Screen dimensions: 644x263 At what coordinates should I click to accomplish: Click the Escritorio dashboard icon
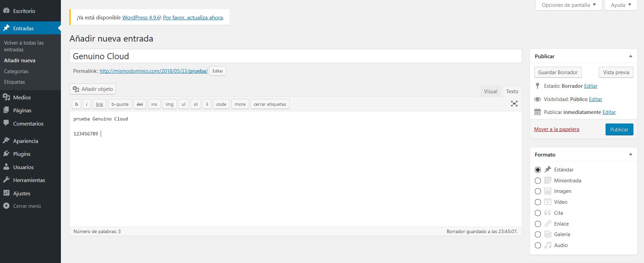pos(6,11)
